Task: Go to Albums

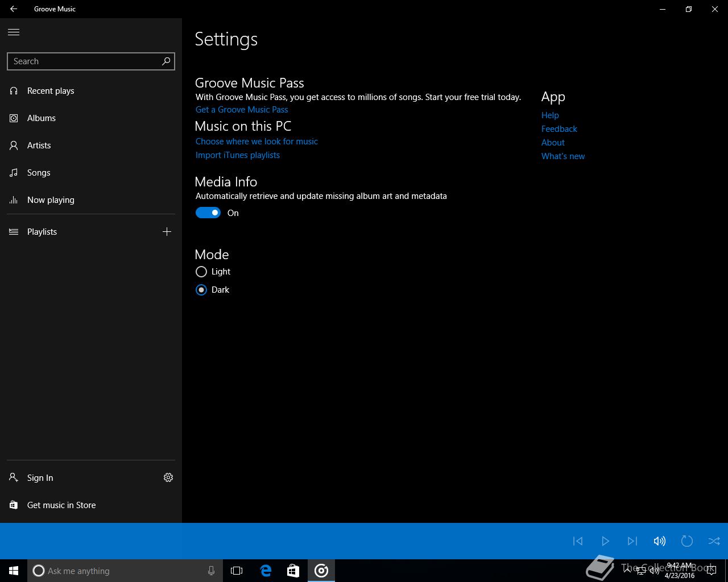Action: click(91, 118)
